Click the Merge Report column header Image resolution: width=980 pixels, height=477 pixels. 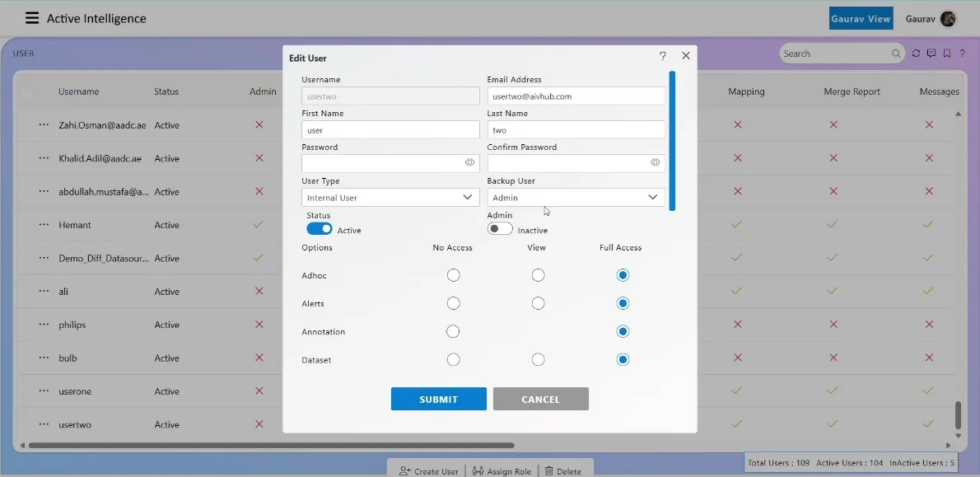(x=852, y=91)
